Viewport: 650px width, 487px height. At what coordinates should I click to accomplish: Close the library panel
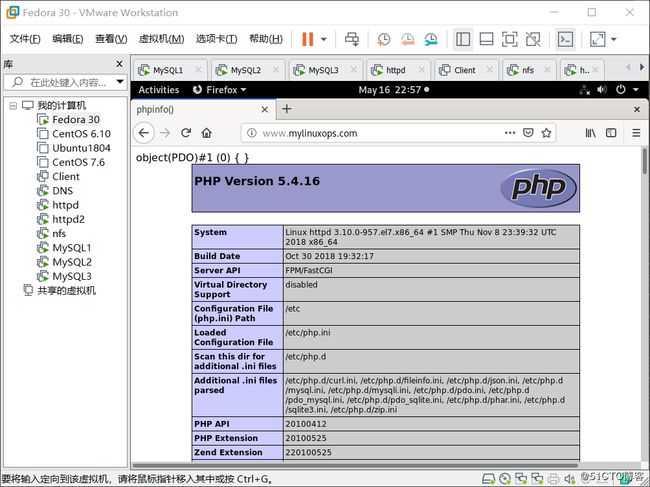tap(119, 64)
